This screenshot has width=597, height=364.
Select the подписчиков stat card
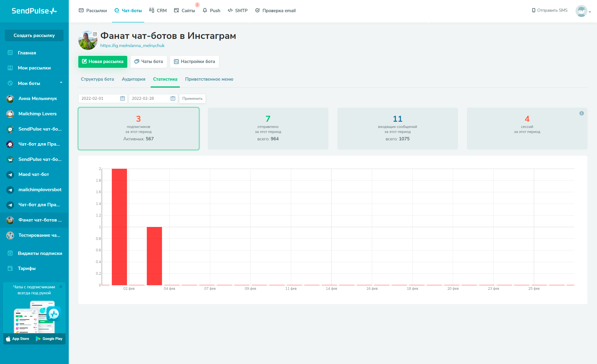pos(139,129)
